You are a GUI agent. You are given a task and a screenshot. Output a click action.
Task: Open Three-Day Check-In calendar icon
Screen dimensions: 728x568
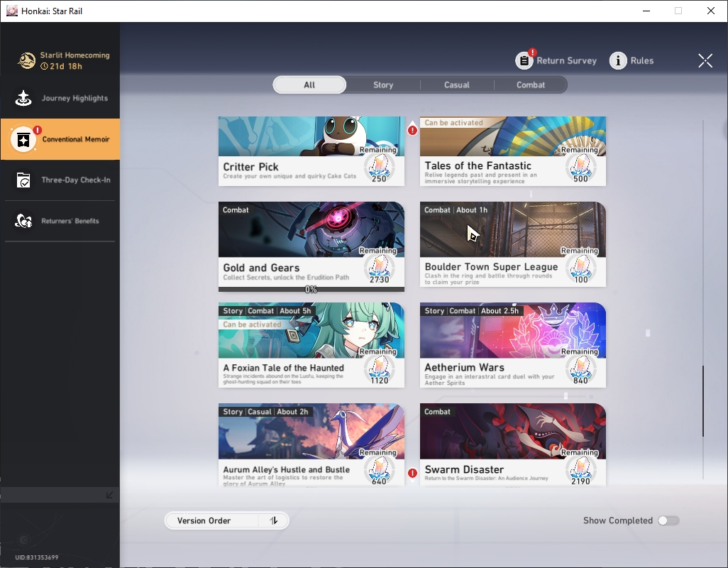pyautogui.click(x=23, y=180)
